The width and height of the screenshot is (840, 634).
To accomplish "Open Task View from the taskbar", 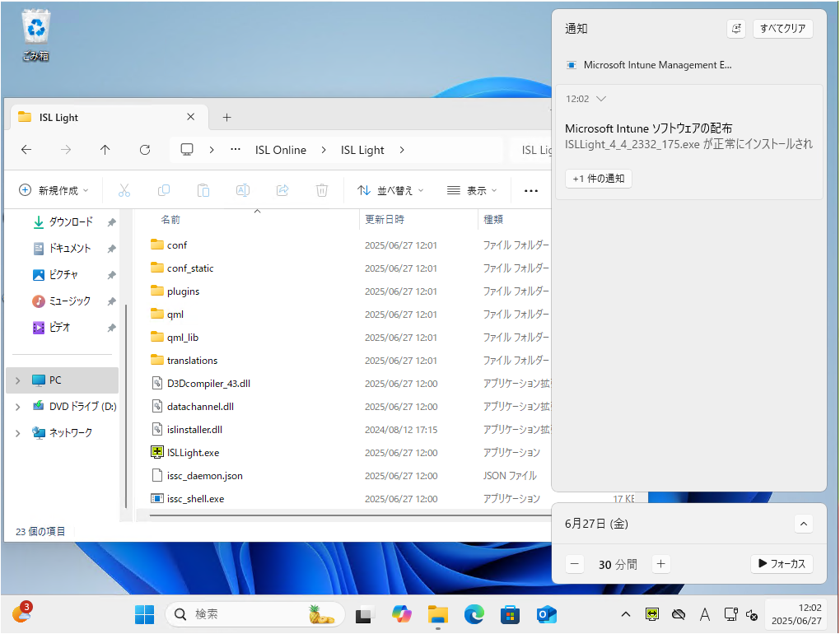I will [x=365, y=614].
